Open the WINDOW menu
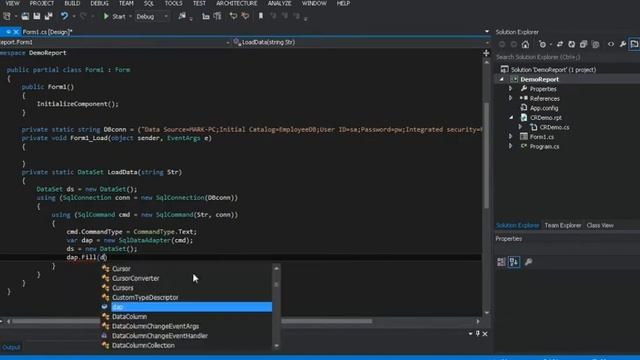Image resolution: width=640 pixels, height=360 pixels. click(x=314, y=3)
